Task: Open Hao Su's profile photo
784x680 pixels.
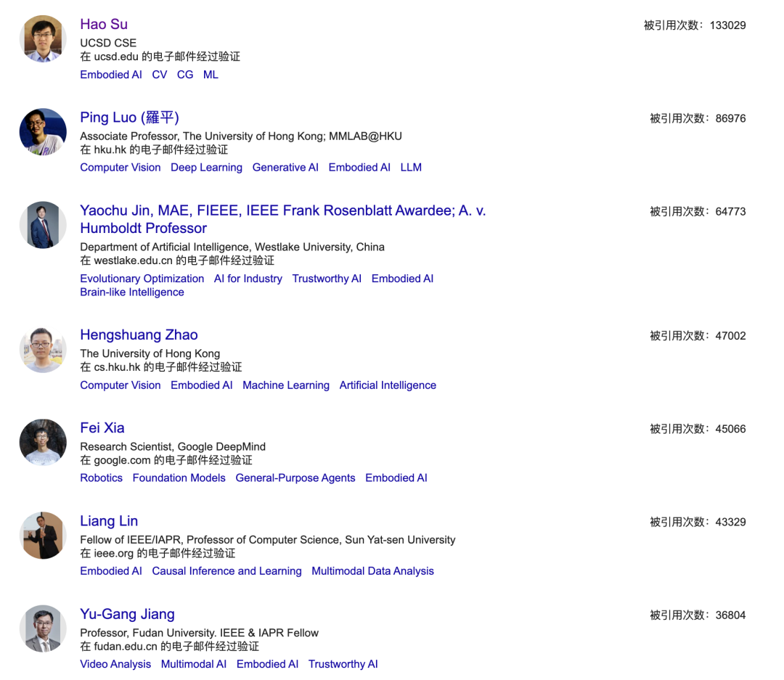Action: (43, 38)
